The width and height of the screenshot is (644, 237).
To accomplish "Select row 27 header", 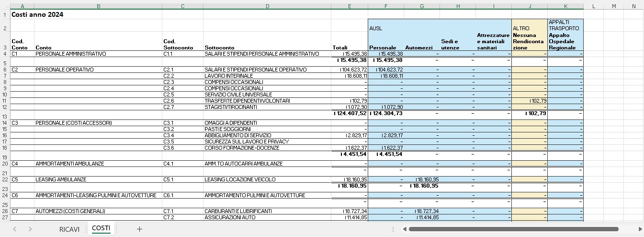I will click(x=5, y=217).
